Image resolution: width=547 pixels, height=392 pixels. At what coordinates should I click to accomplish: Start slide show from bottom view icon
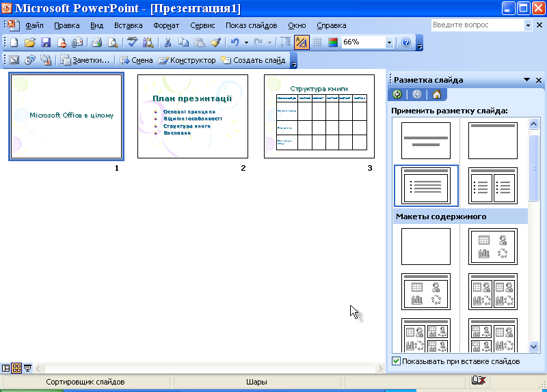[27, 368]
